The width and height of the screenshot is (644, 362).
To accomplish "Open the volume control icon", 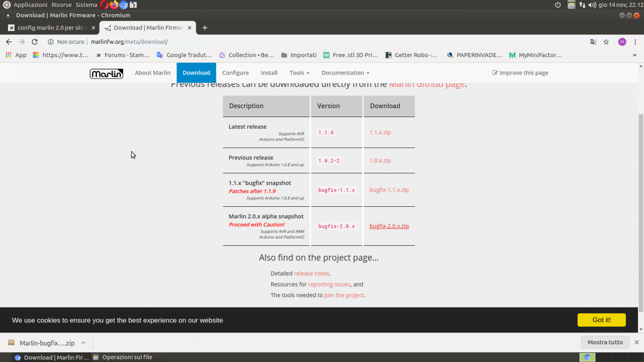I will coord(592,5).
